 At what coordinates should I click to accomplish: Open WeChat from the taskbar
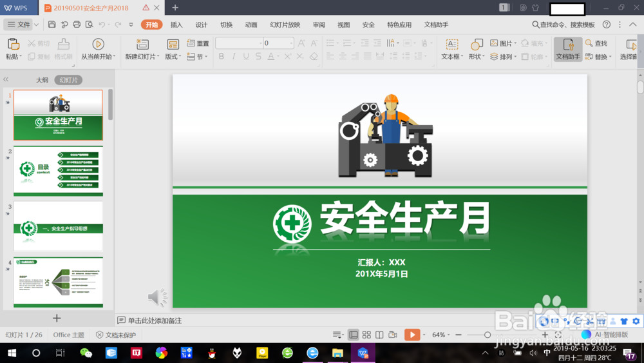(86, 353)
